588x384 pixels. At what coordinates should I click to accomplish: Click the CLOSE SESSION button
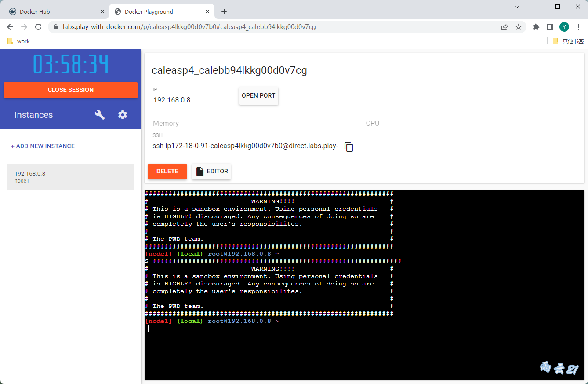(x=71, y=90)
